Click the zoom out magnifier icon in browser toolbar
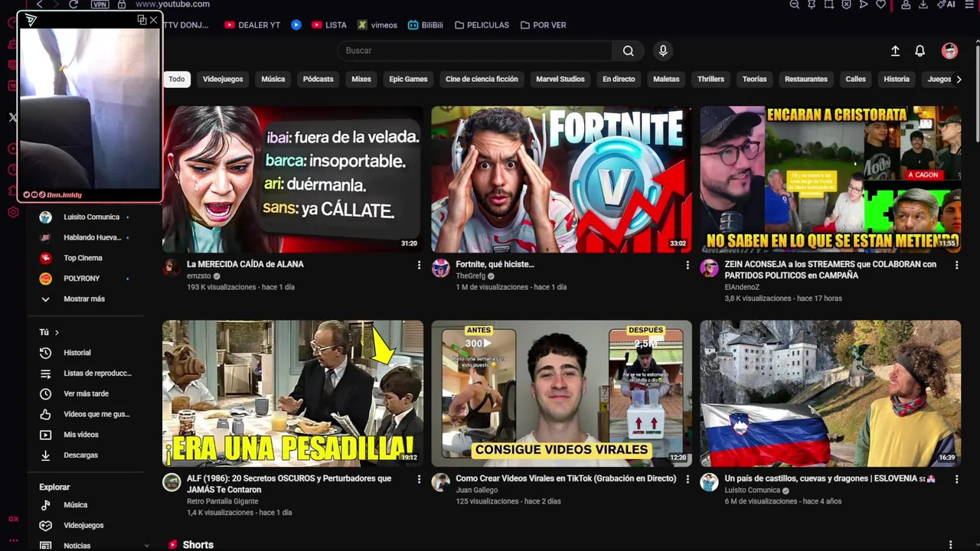Viewport: 980px width, 551px height. click(x=795, y=5)
